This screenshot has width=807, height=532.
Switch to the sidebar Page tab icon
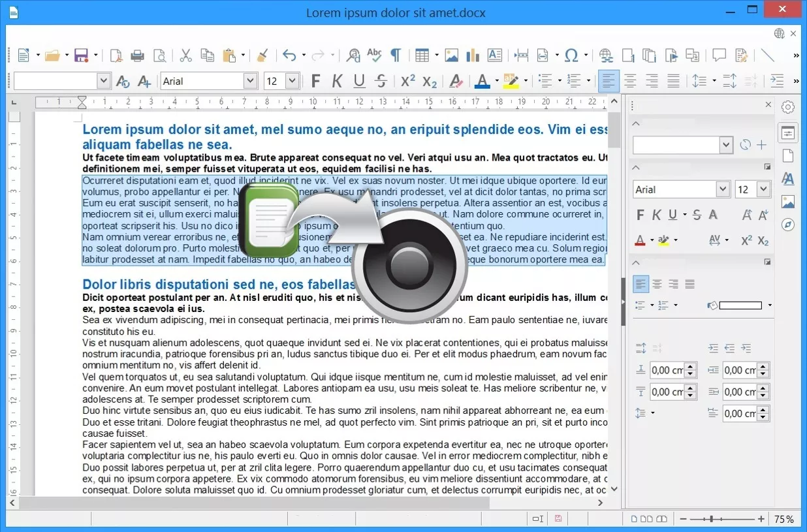point(788,156)
